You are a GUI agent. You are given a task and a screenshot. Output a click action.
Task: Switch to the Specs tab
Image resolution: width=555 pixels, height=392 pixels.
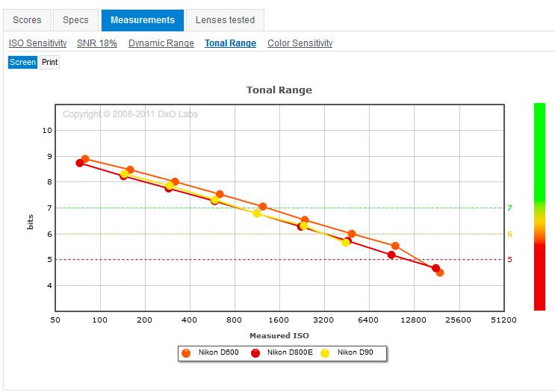(75, 20)
